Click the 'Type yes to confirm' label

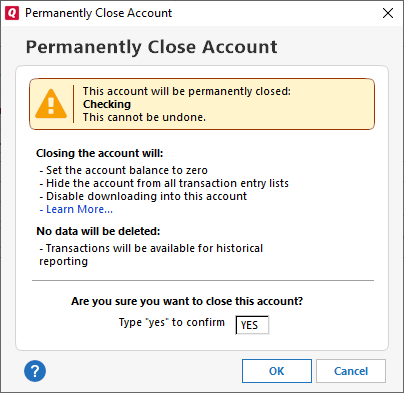tap(172, 322)
